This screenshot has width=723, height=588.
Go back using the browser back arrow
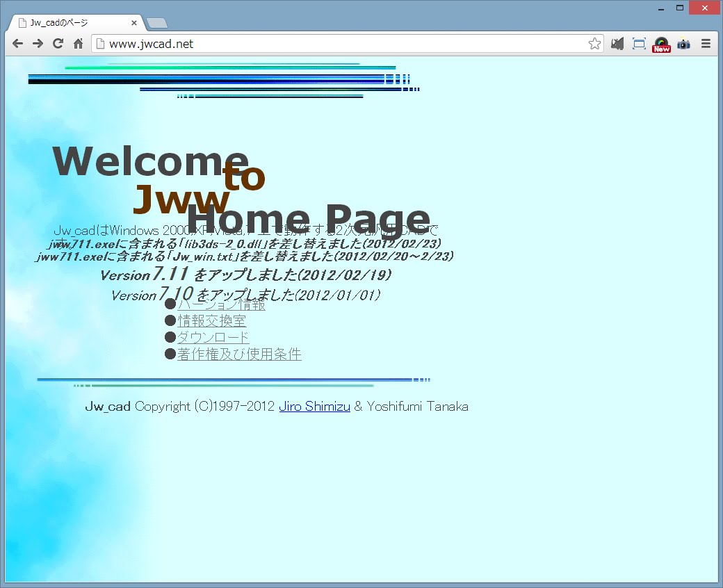pyautogui.click(x=17, y=44)
